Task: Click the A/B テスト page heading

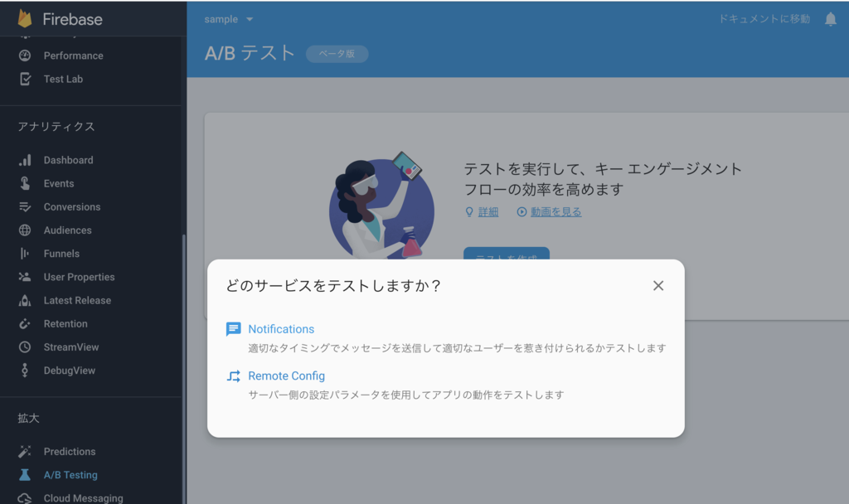Action: (x=250, y=53)
